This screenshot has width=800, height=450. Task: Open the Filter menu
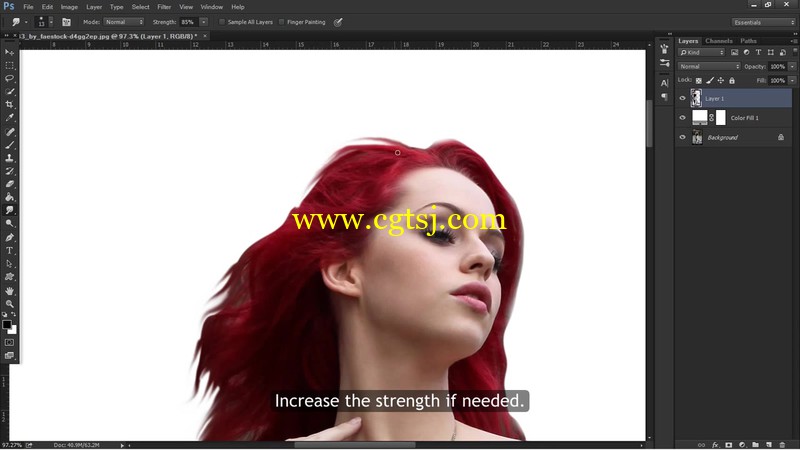pyautogui.click(x=164, y=7)
